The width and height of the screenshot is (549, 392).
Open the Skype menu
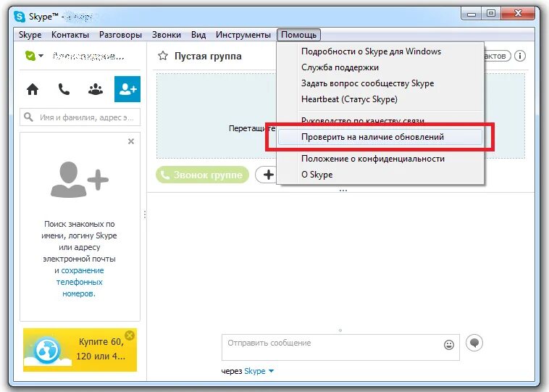pyautogui.click(x=30, y=35)
